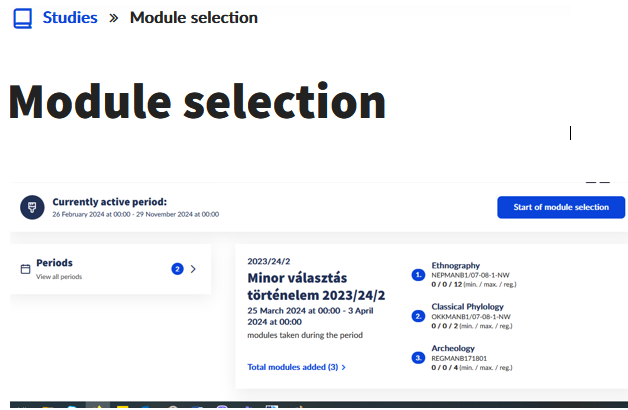Select the Periods card heading
Image resolution: width=628 pixels, height=410 pixels.
point(54,263)
